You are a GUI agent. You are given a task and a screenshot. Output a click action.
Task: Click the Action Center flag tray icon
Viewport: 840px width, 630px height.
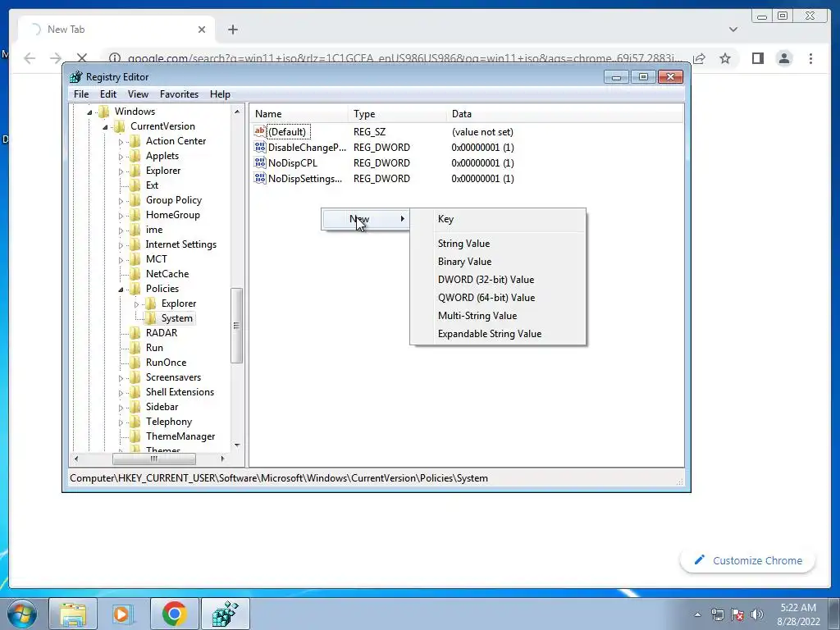(737, 614)
